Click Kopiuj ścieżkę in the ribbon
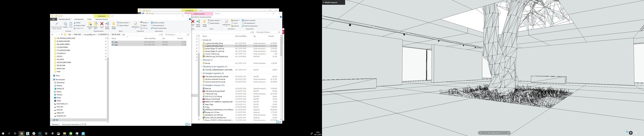The height and width of the screenshot is (136, 644). [80, 25]
